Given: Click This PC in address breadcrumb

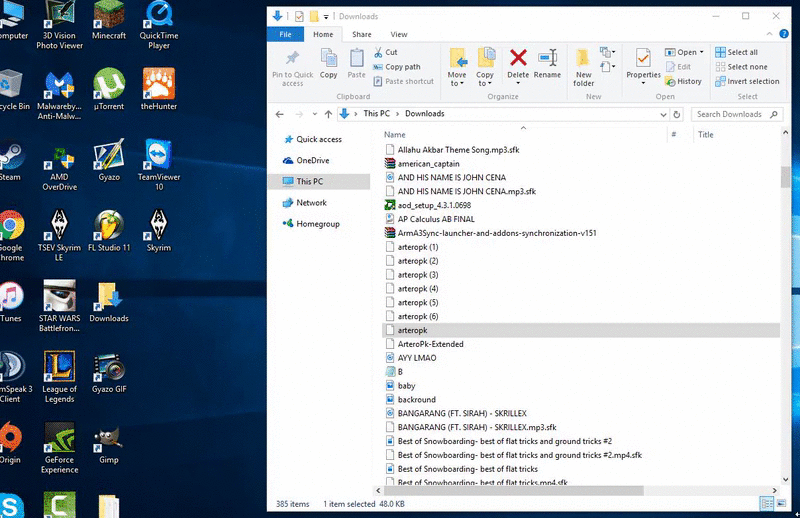Looking at the screenshot, I should tap(377, 114).
